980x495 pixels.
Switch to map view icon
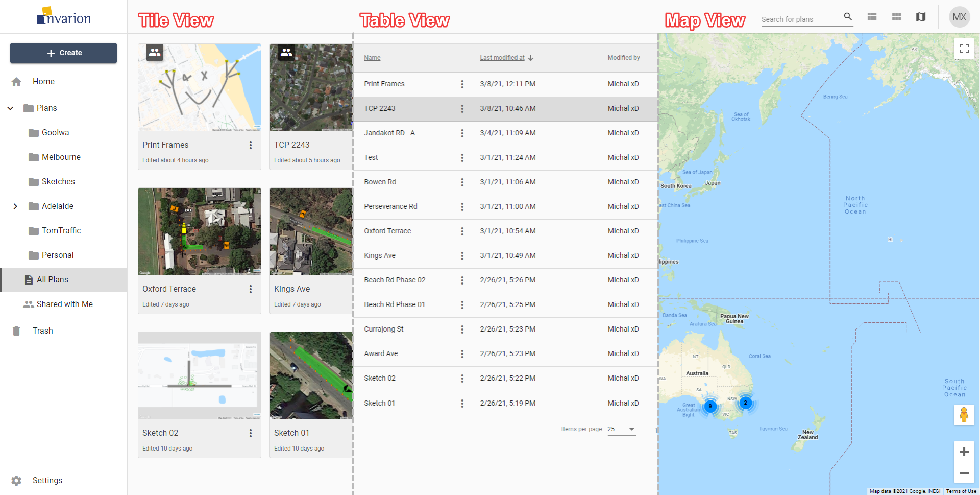(921, 17)
